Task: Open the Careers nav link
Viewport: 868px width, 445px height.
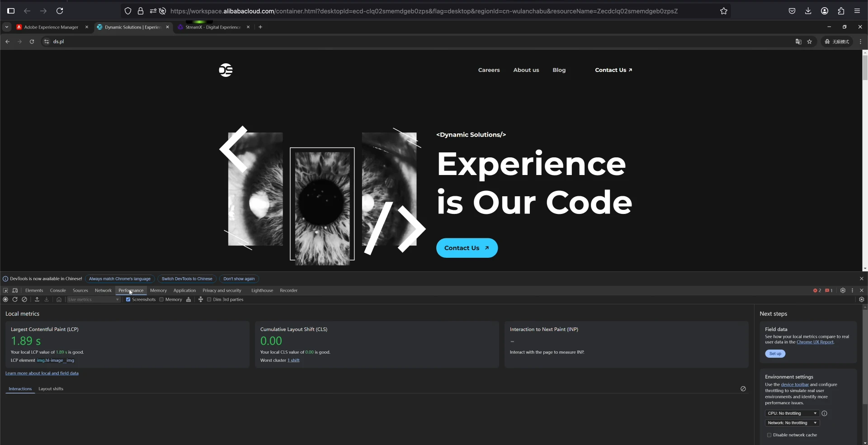Action: point(489,70)
